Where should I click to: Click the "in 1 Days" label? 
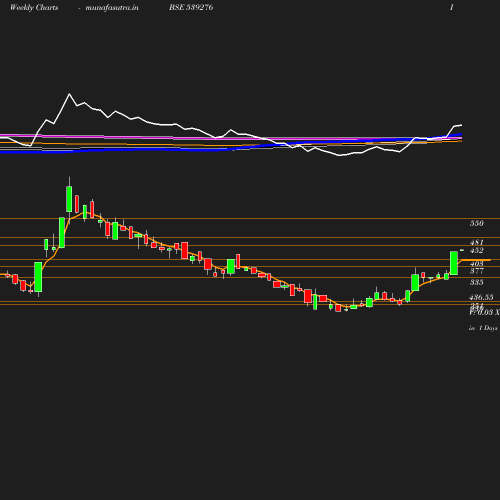483,328
